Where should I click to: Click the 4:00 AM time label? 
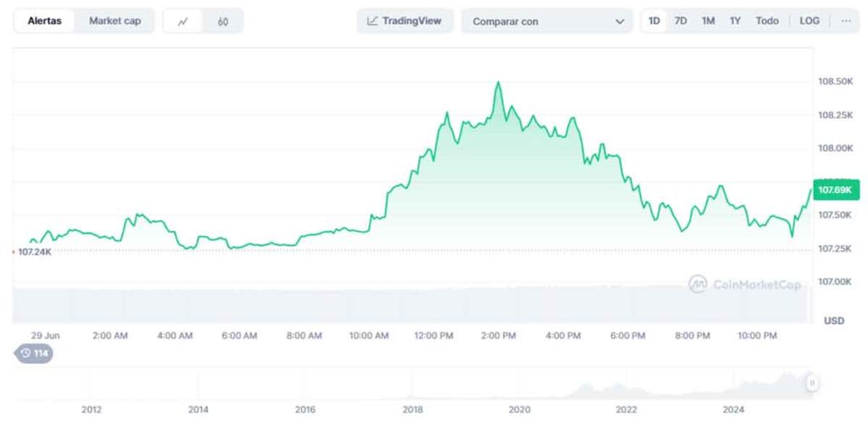[175, 336]
